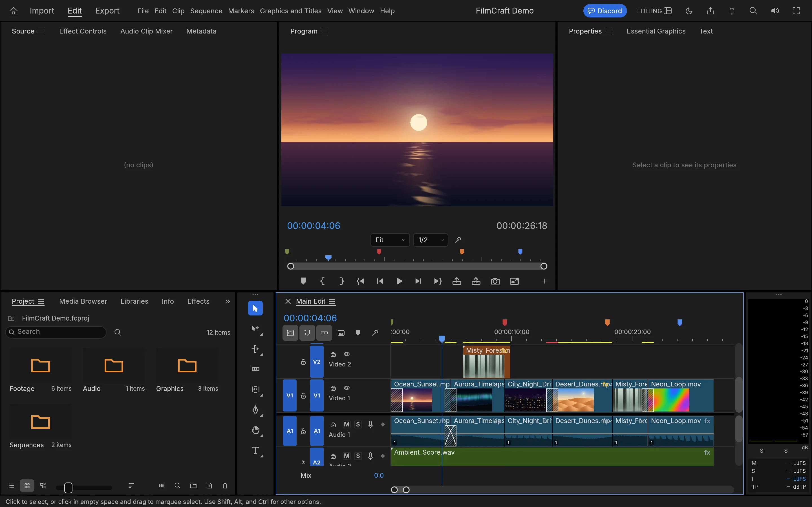Solo the Audio 2 track
Image resolution: width=812 pixels, height=507 pixels.
(358, 456)
